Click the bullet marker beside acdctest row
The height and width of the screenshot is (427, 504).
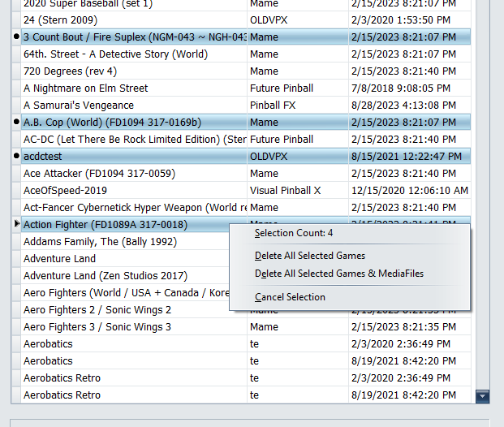tap(17, 156)
